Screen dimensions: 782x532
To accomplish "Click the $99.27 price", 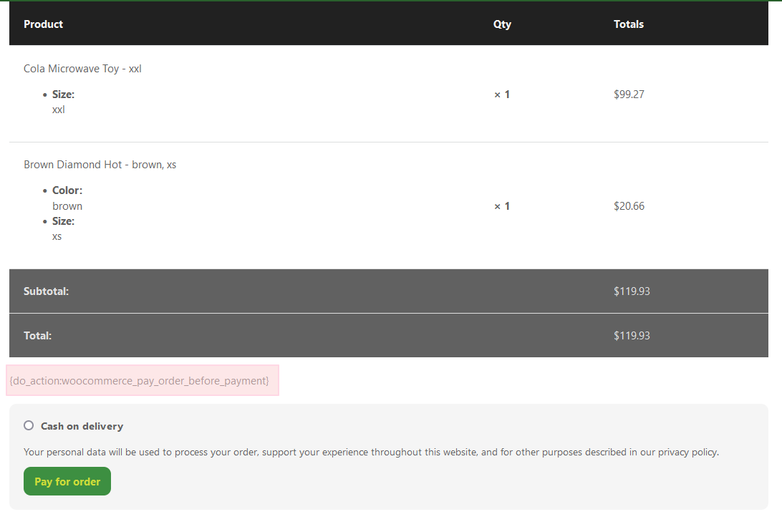I will (629, 94).
